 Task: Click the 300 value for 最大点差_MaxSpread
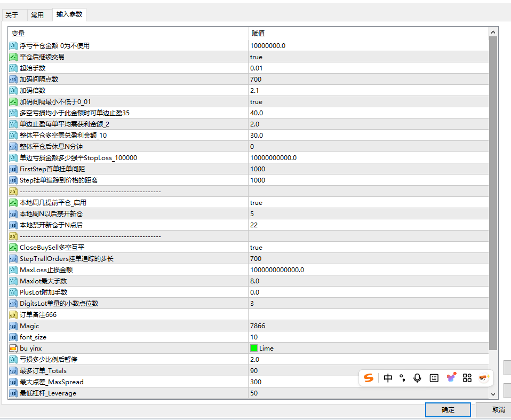[256, 382]
